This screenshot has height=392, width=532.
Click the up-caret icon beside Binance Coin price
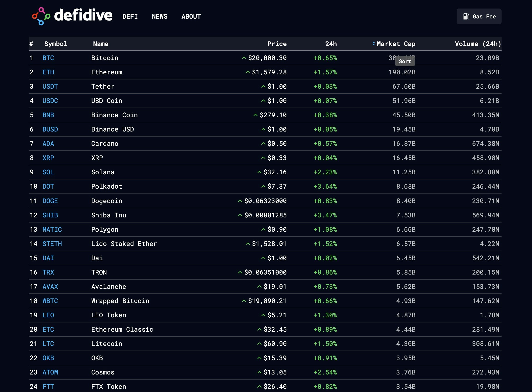pos(256,115)
